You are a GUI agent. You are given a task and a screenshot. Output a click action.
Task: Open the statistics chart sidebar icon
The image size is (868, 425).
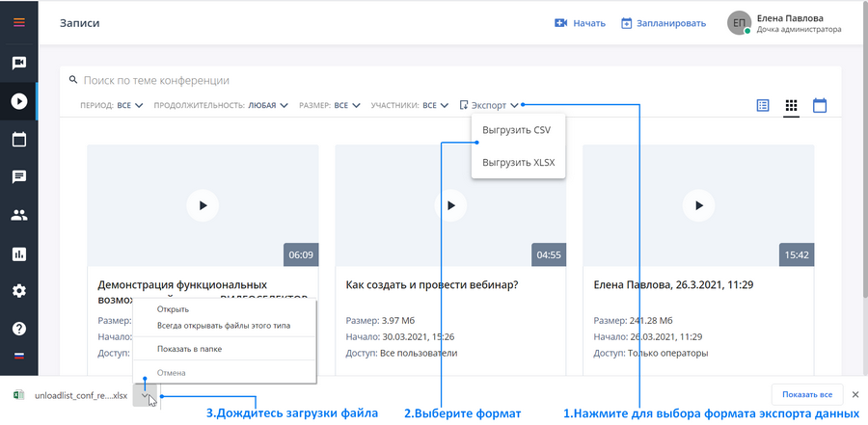[19, 254]
